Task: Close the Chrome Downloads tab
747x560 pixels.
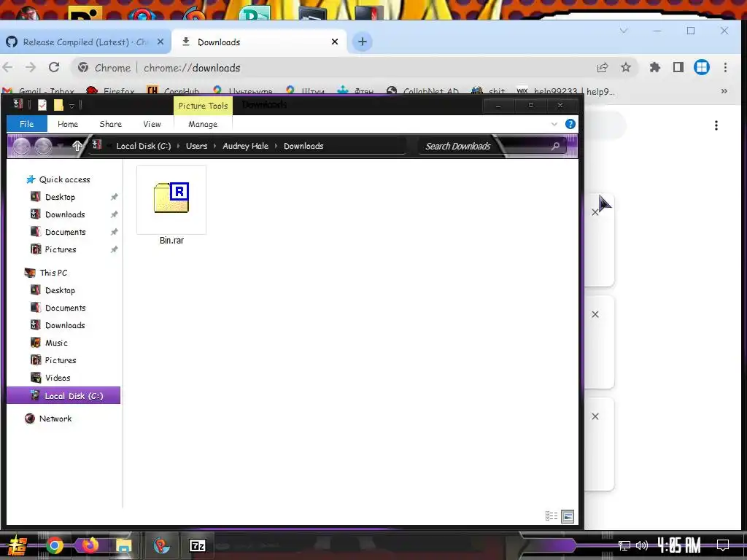Action: pyautogui.click(x=335, y=42)
